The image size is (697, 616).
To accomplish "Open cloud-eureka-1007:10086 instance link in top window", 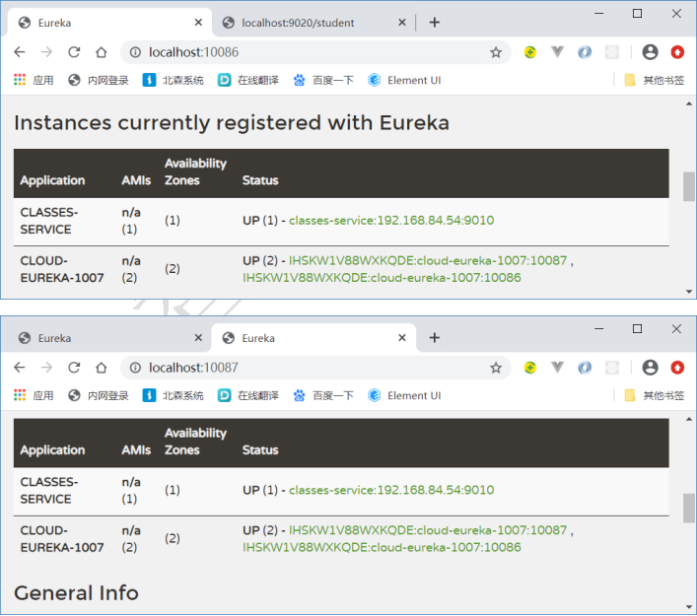I will [x=382, y=278].
